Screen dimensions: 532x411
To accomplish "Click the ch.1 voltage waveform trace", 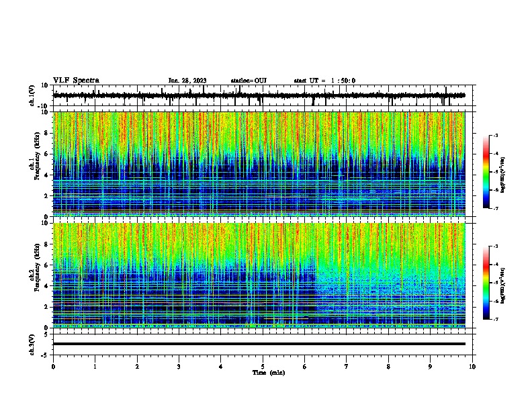I will point(259,95).
